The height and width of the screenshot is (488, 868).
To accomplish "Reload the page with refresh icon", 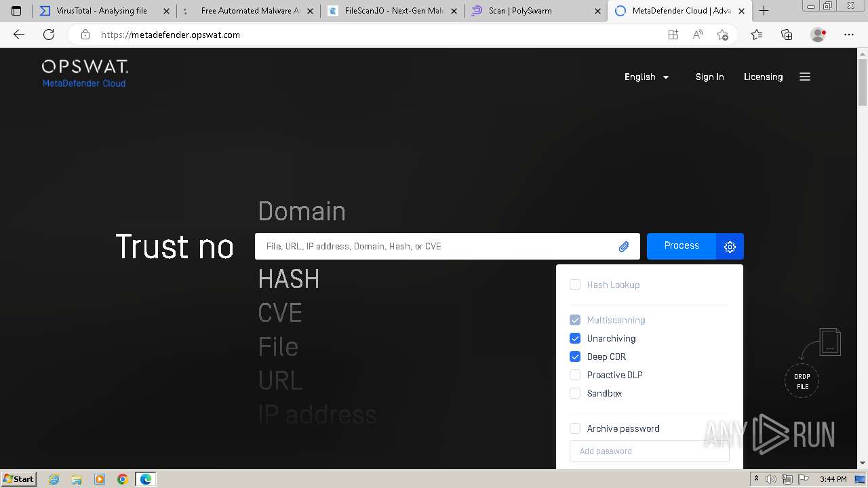I will coord(49,35).
